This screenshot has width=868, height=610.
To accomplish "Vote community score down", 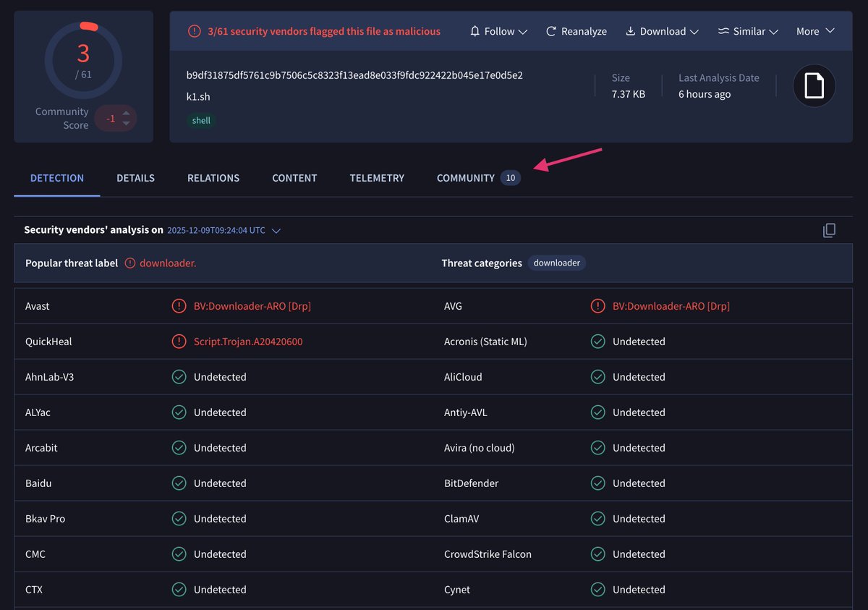I will (x=127, y=123).
